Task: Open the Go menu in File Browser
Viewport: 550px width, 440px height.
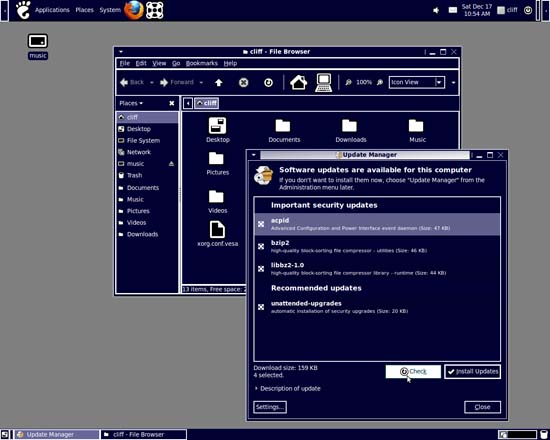Action: 176,63
